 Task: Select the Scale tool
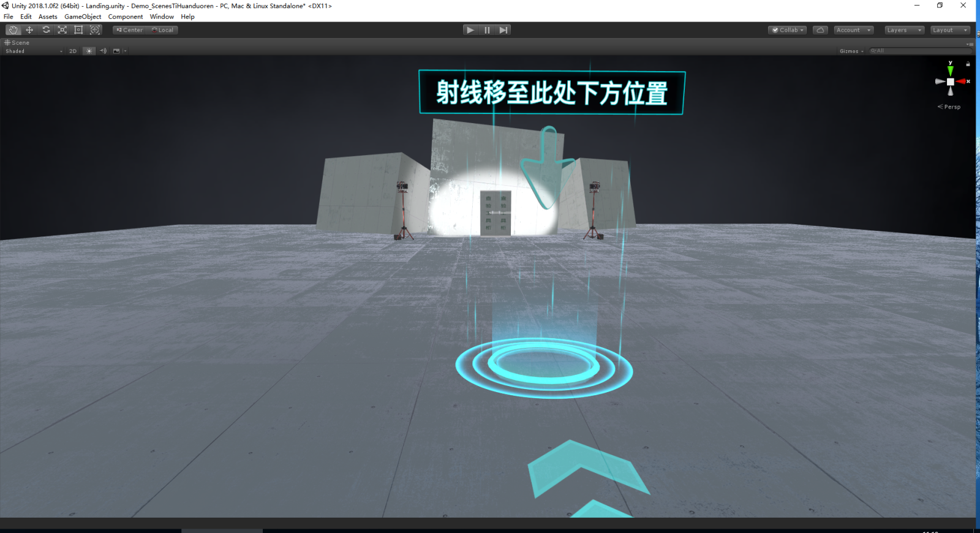[x=62, y=30]
